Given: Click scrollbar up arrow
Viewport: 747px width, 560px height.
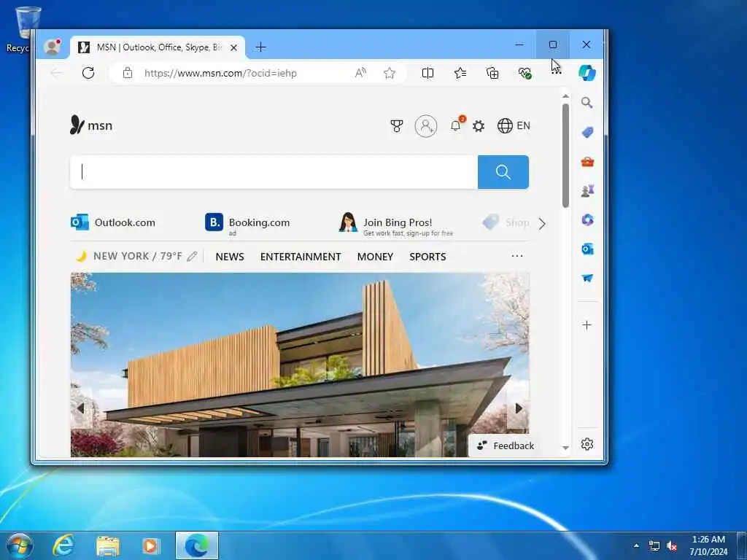Looking at the screenshot, I should [x=565, y=96].
